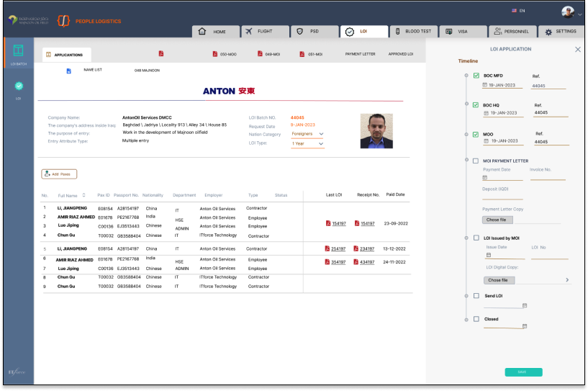This screenshot has height=391, width=588.
Task: Close the LOI Application panel
Action: coord(577,49)
